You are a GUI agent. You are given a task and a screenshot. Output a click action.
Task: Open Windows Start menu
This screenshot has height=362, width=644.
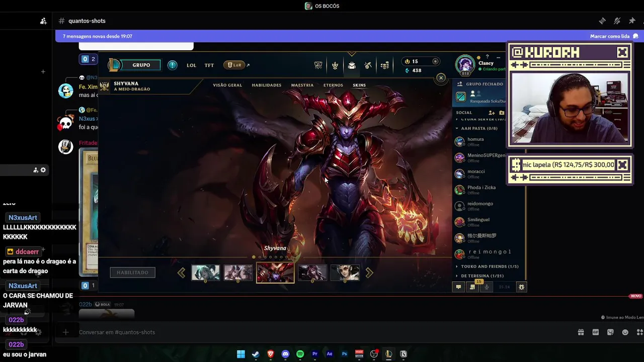point(240,354)
